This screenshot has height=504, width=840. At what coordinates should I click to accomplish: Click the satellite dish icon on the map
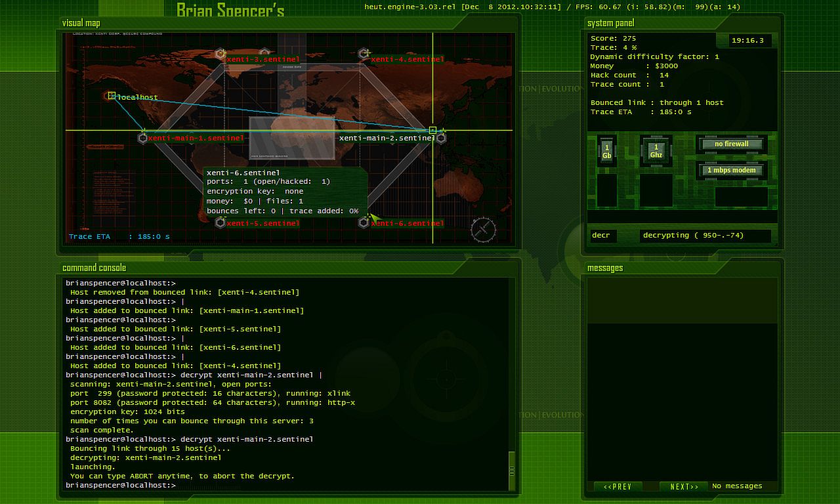tap(484, 230)
